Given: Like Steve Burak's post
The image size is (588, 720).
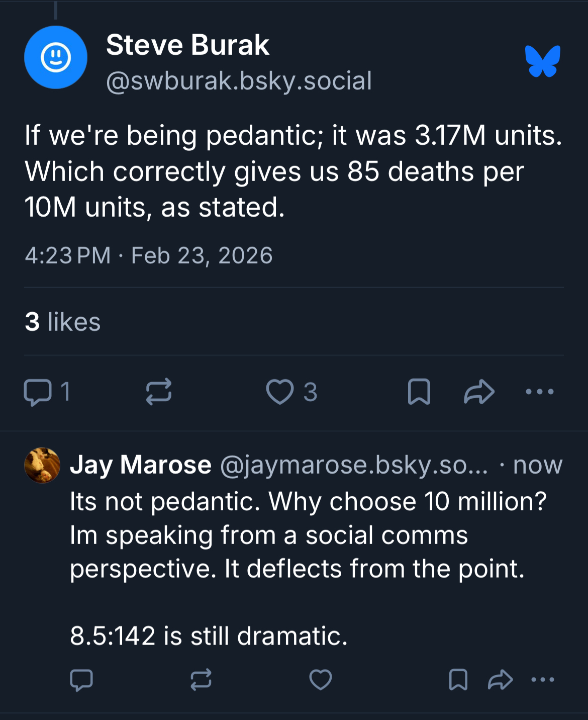Looking at the screenshot, I should pos(280,392).
